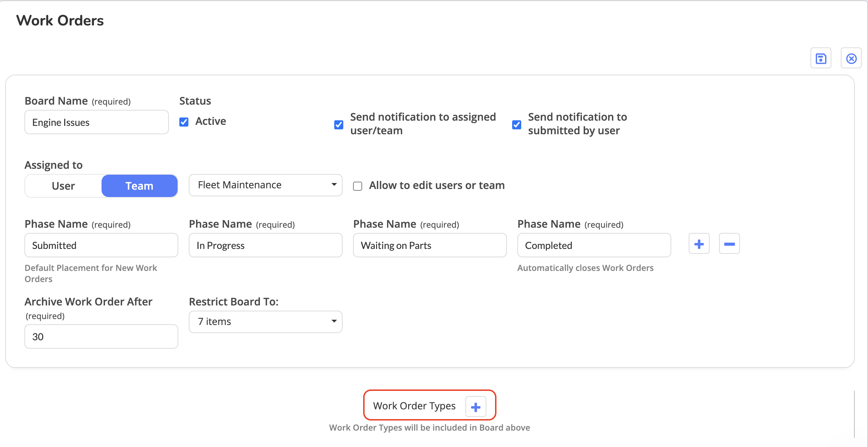Click the circled X cancel icon
Viewport: 868px width, 447px height.
(x=851, y=58)
